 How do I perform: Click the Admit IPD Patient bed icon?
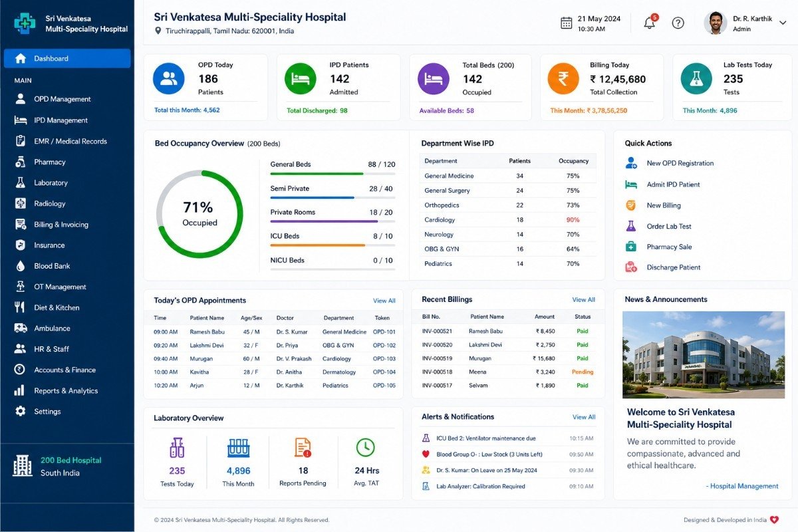point(631,184)
